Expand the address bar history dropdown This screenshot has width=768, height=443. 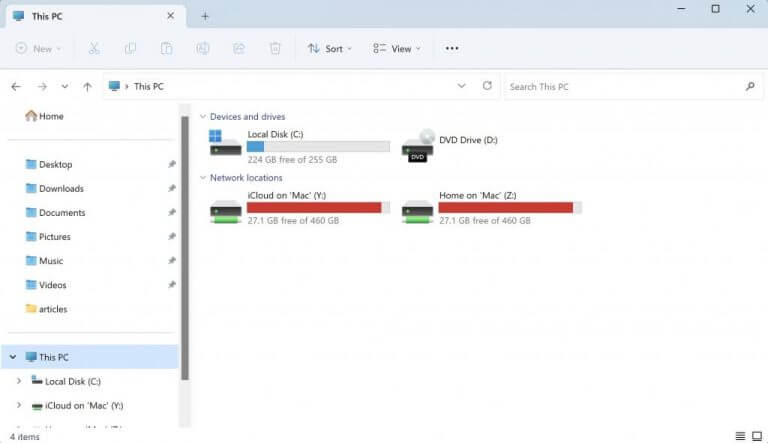click(x=461, y=86)
